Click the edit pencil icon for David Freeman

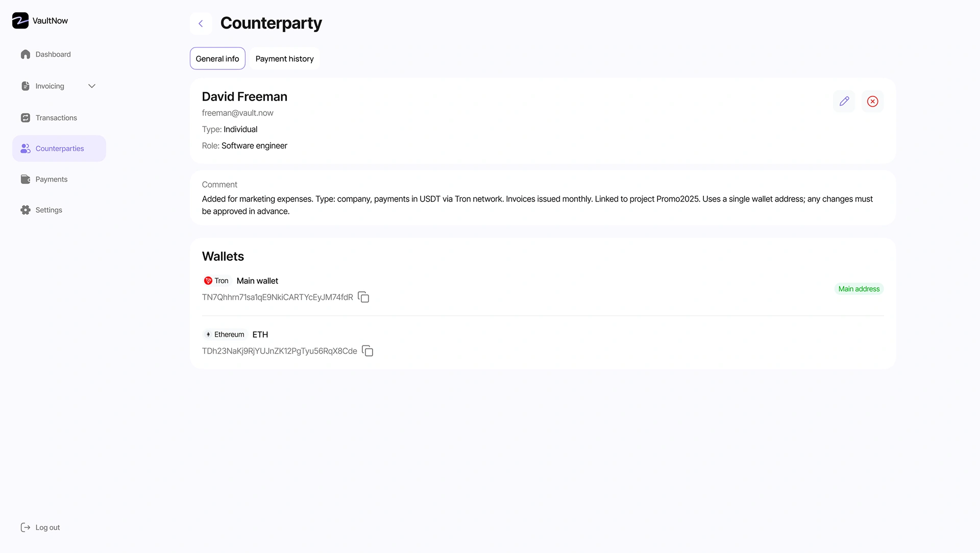point(844,101)
